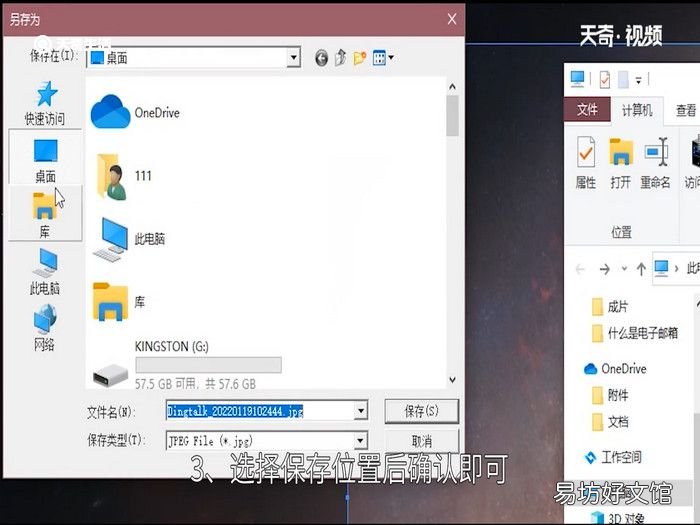The height and width of the screenshot is (525, 700).
Task: Click Explorer's up-one-level arrow
Action: (x=641, y=269)
